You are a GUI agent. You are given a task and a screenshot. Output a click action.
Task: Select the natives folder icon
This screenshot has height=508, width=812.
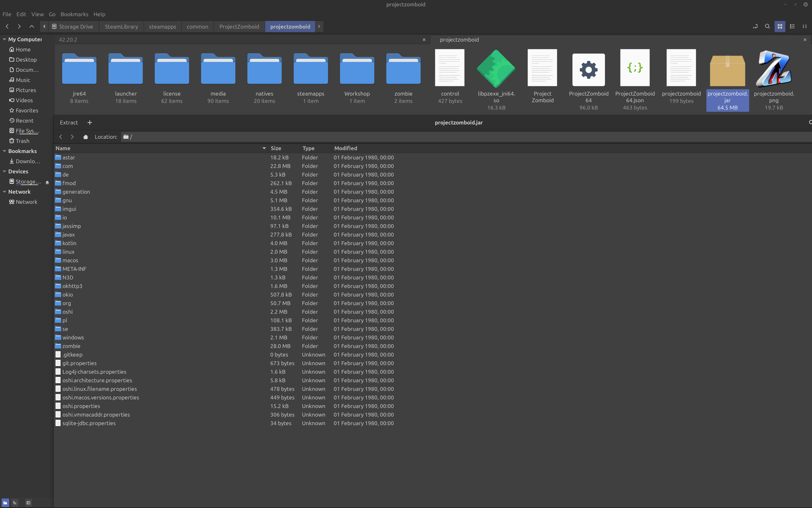265,69
